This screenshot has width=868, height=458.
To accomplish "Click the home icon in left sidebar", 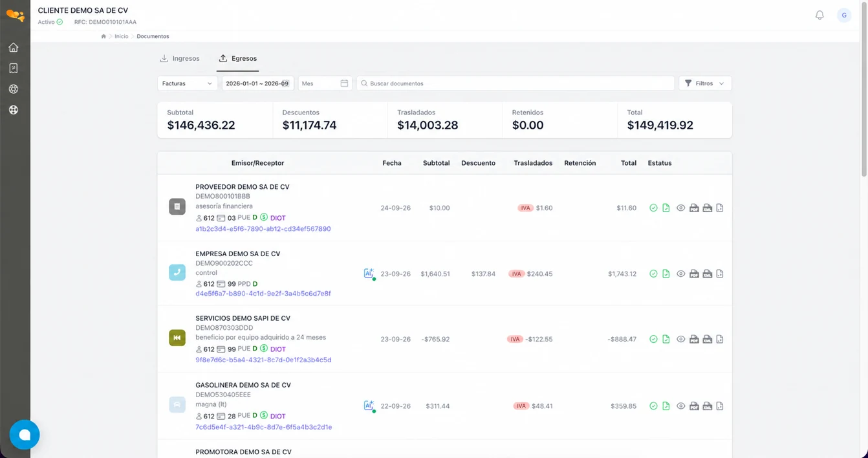I will click(x=14, y=47).
